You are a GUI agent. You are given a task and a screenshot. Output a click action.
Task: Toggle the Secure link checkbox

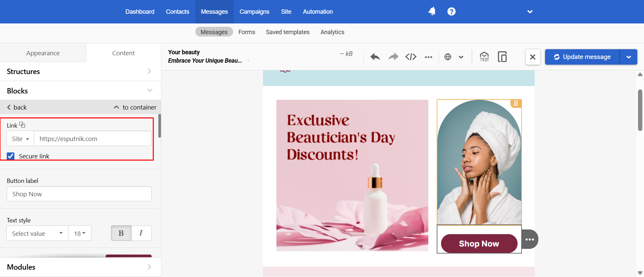point(11,156)
